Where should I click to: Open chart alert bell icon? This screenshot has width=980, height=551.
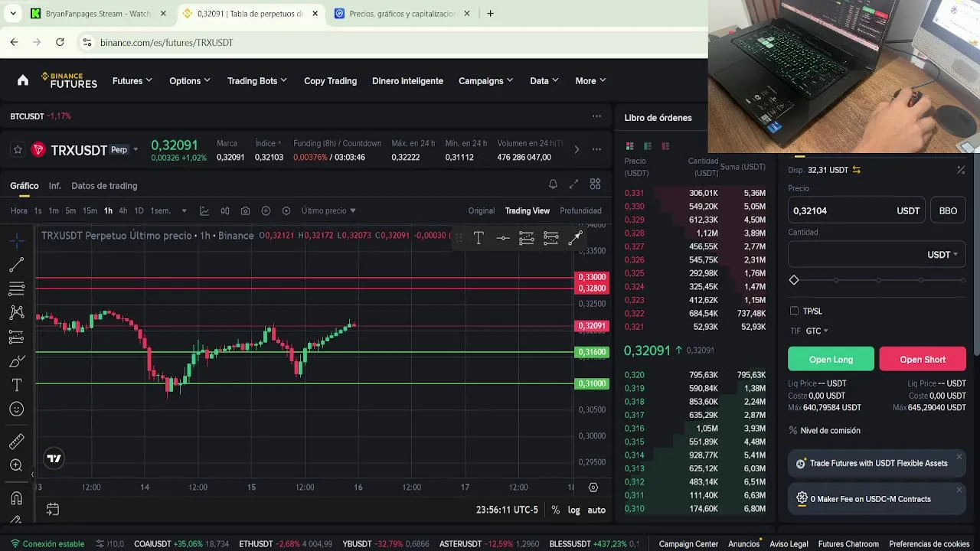click(x=553, y=184)
